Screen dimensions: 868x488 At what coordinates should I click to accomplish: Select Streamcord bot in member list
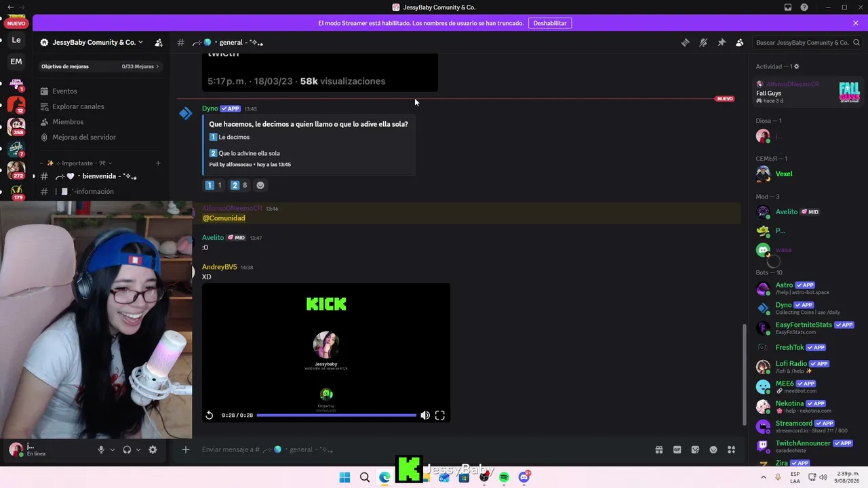(808, 426)
